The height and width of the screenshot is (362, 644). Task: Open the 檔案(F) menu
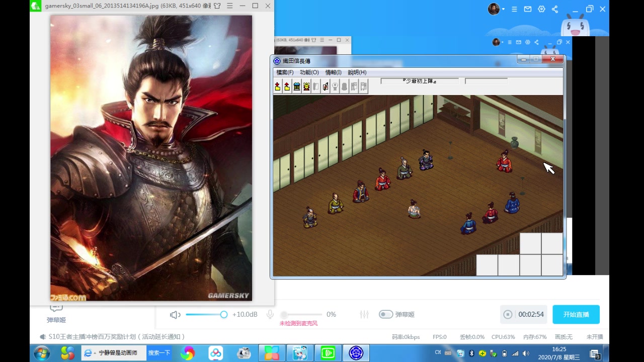point(285,72)
